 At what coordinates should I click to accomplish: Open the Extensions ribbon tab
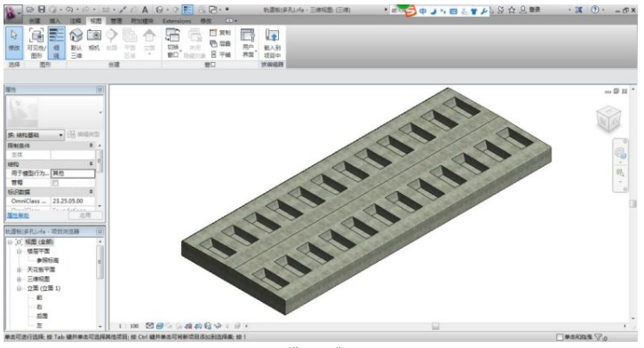click(177, 20)
